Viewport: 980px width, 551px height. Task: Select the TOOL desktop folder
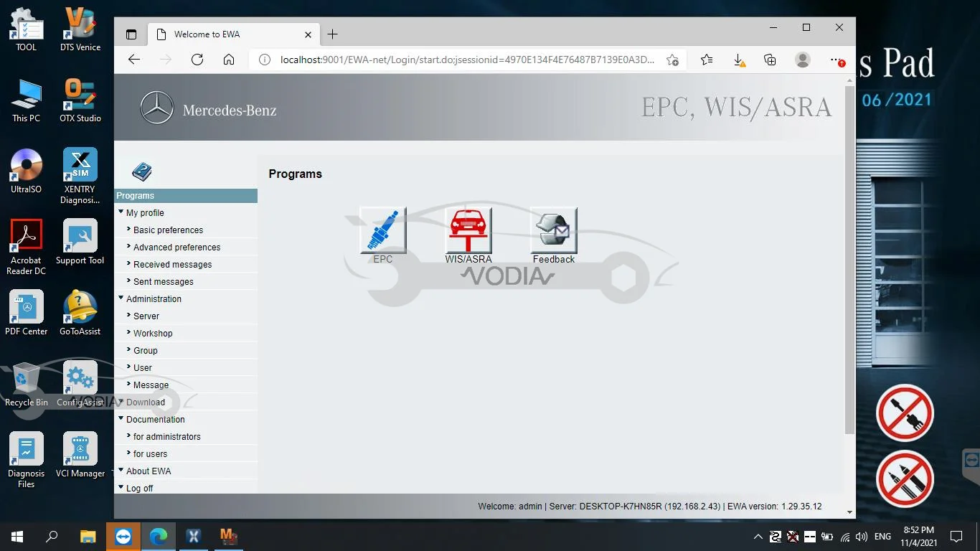tap(27, 29)
